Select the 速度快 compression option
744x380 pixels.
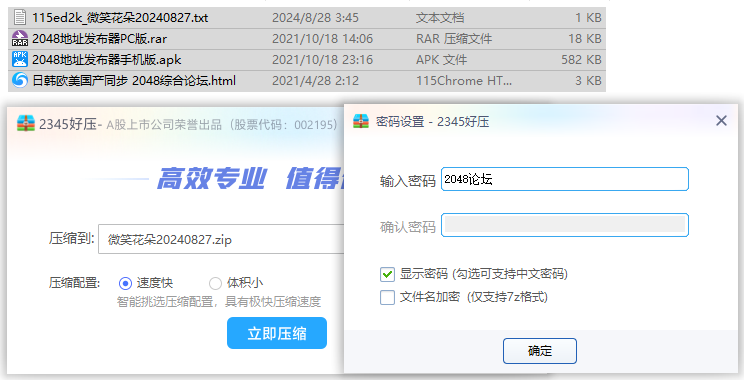[x=125, y=284]
